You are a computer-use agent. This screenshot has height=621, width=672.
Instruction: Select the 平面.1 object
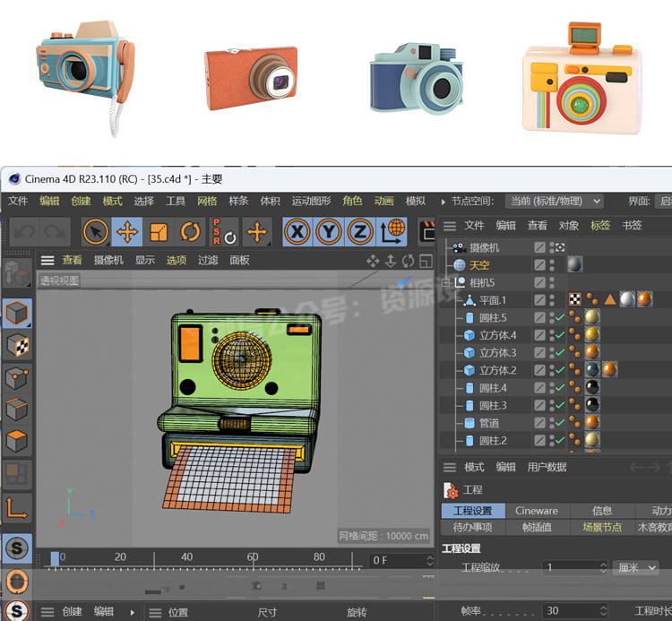(x=493, y=300)
